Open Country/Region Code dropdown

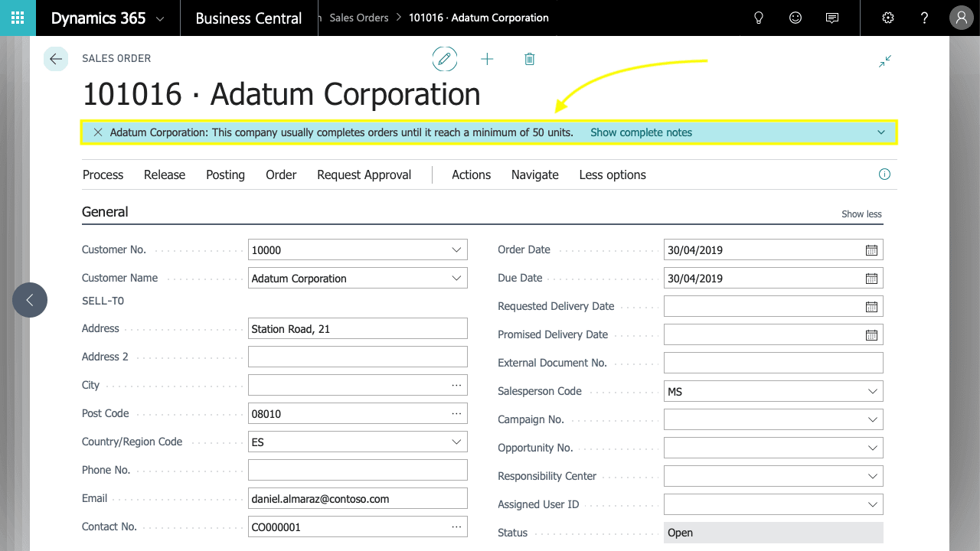click(457, 442)
